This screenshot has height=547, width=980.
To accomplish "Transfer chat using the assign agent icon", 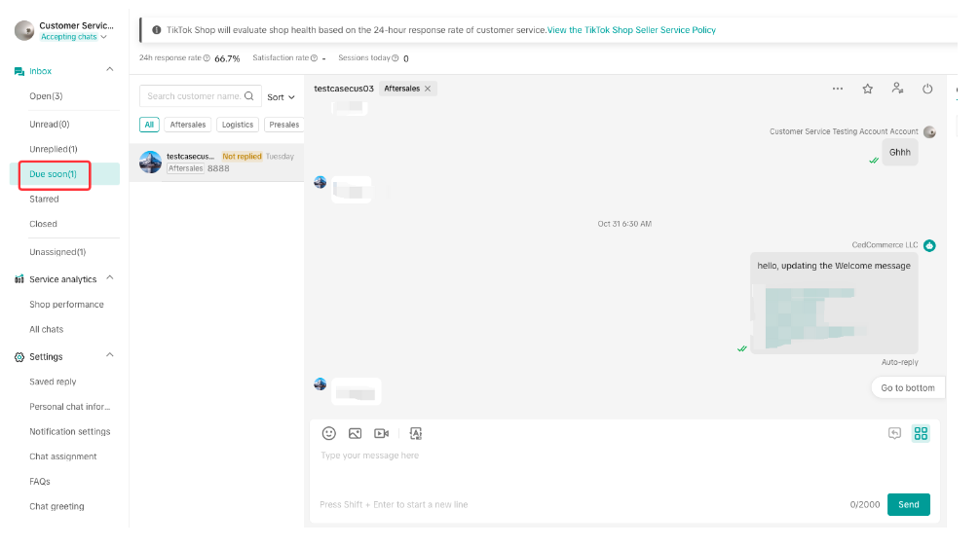I will [x=897, y=89].
